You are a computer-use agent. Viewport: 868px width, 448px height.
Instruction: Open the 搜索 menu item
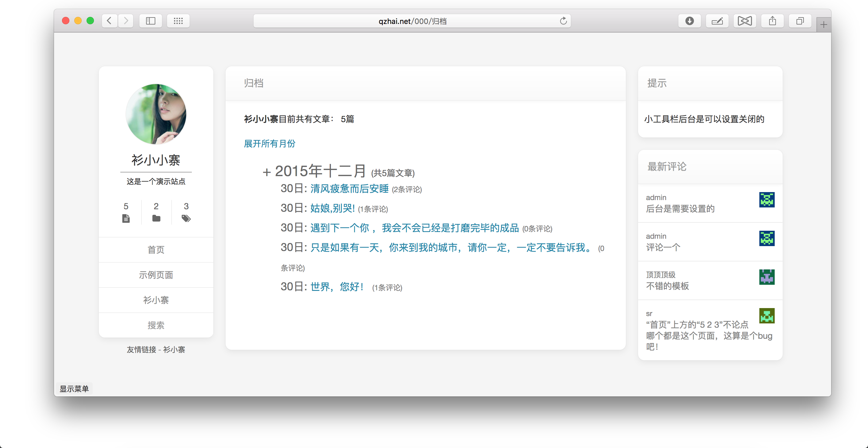156,325
